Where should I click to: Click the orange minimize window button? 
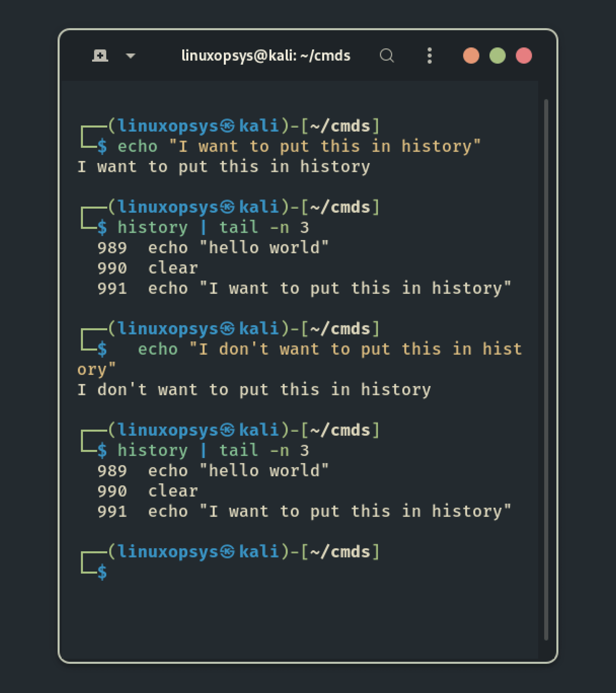click(x=471, y=55)
